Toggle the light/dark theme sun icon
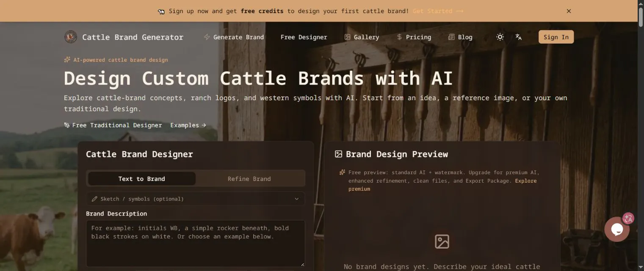644x271 pixels. pos(500,37)
